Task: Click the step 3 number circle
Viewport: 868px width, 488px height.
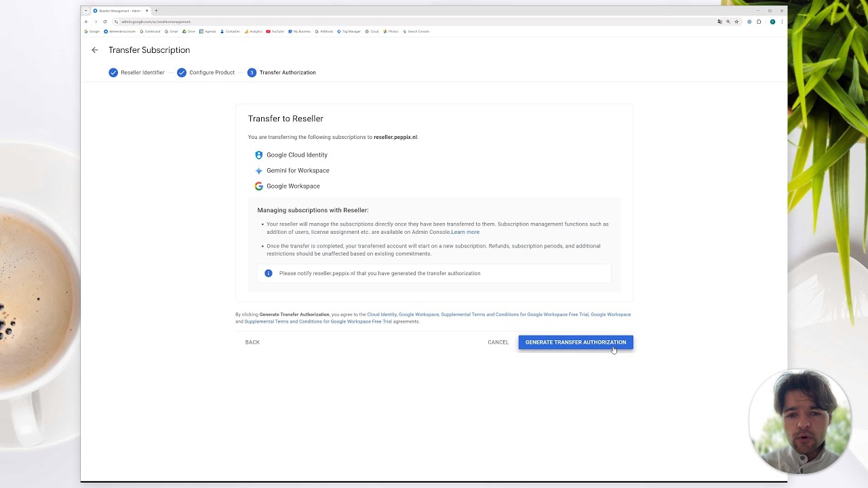Action: 252,73
